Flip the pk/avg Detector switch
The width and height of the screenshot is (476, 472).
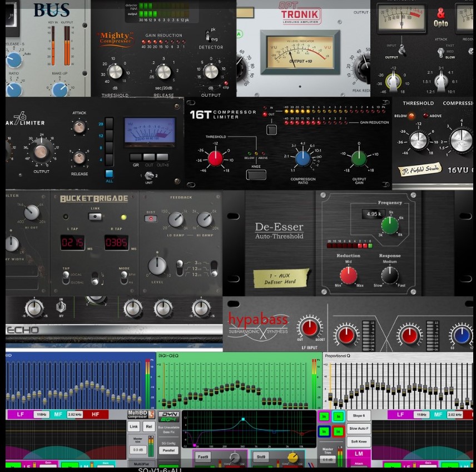(x=207, y=36)
